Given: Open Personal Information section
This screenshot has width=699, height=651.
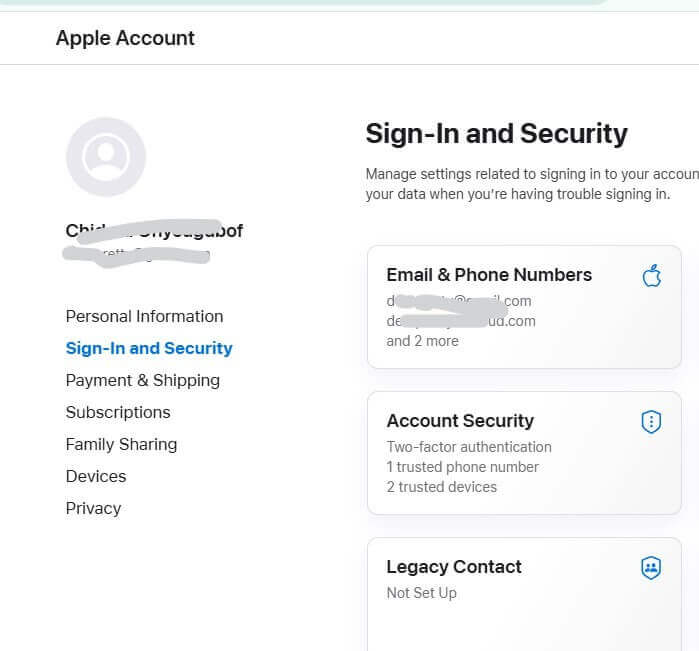Looking at the screenshot, I should [x=144, y=316].
